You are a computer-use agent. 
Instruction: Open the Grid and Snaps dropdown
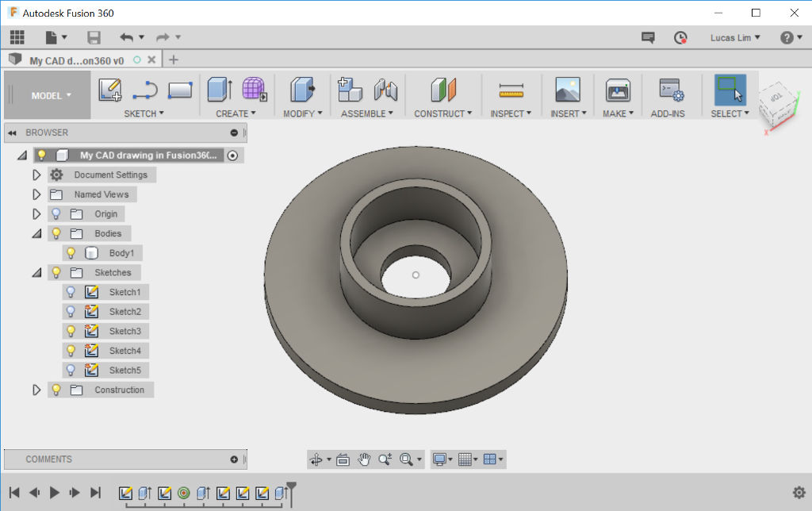coord(468,459)
